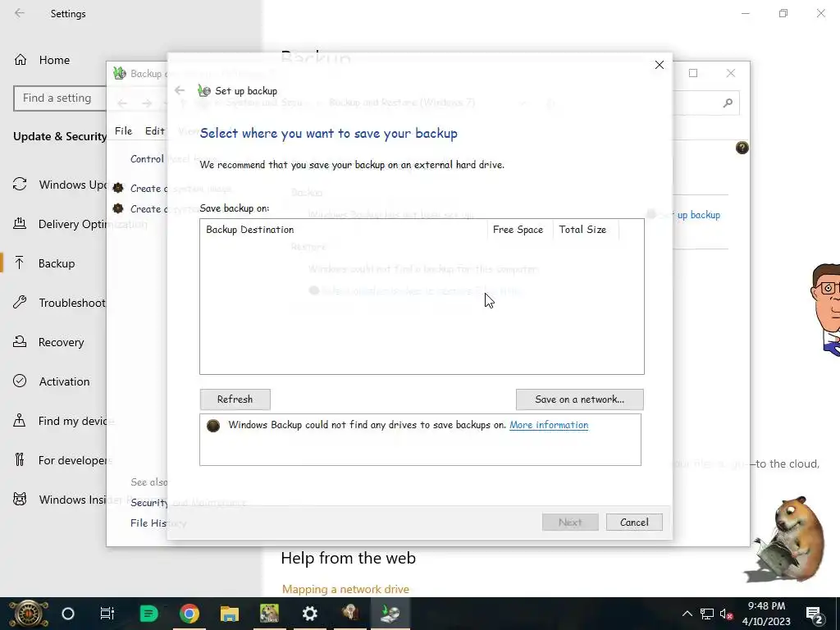Viewport: 840px width, 630px height.
Task: Click the taskbar icon left of Backup and Restore
Action: (x=350, y=614)
